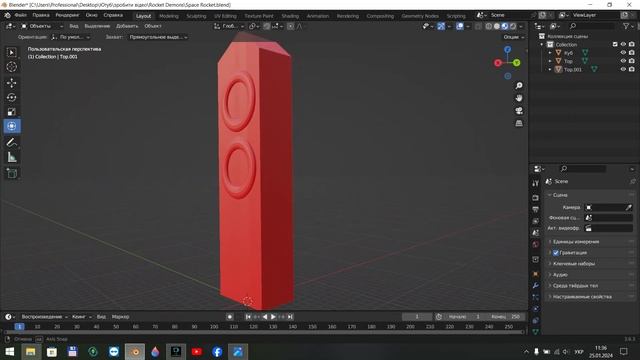The width and height of the screenshot is (640, 360).
Task: Expand Аудио panel
Action: 591,275
